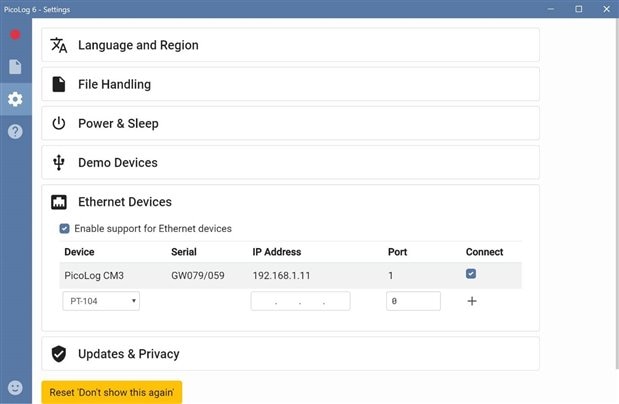Click the Port number input field

point(413,301)
